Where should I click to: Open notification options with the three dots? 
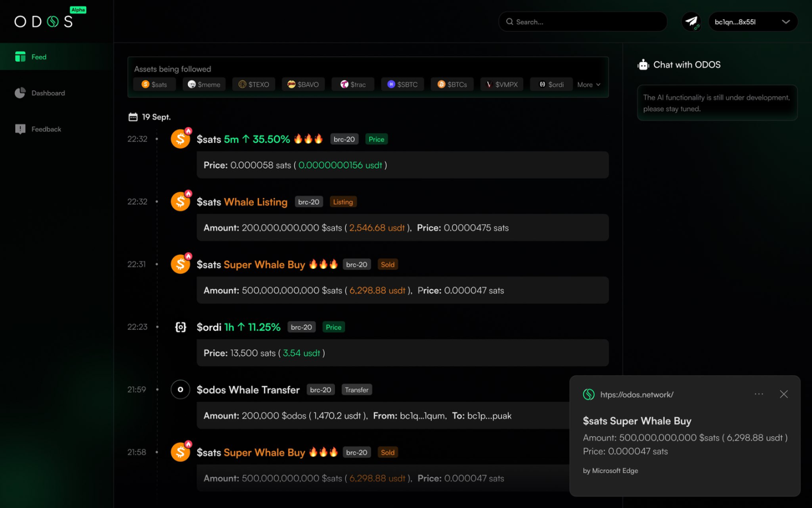click(759, 394)
